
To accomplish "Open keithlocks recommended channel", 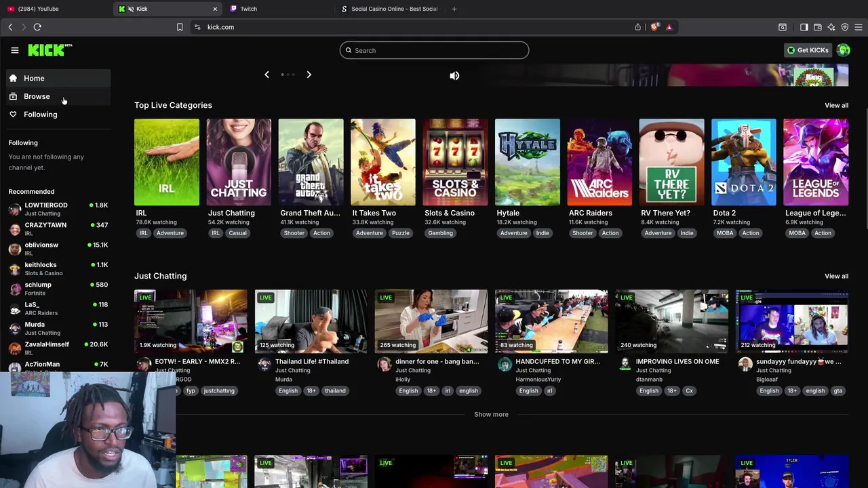I will click(58, 268).
